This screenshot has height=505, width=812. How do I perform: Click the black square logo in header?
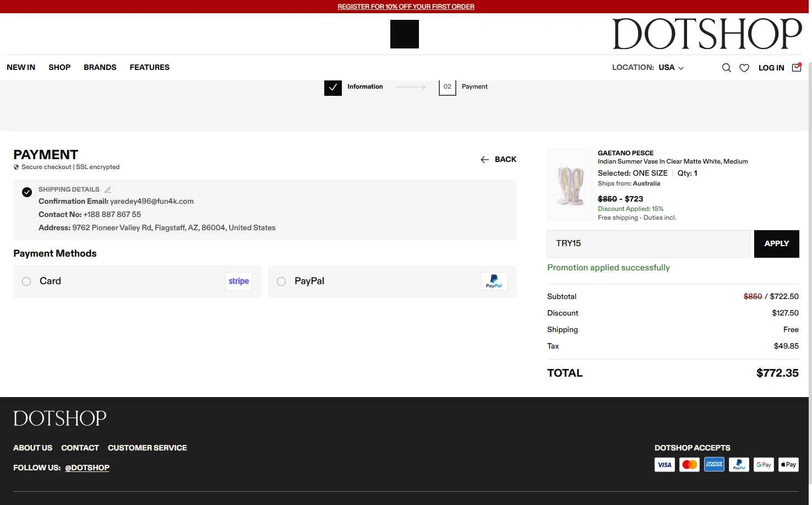(x=405, y=34)
